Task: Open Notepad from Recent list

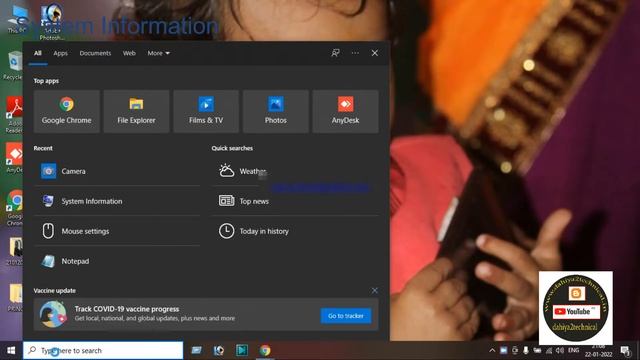Action: click(117, 261)
